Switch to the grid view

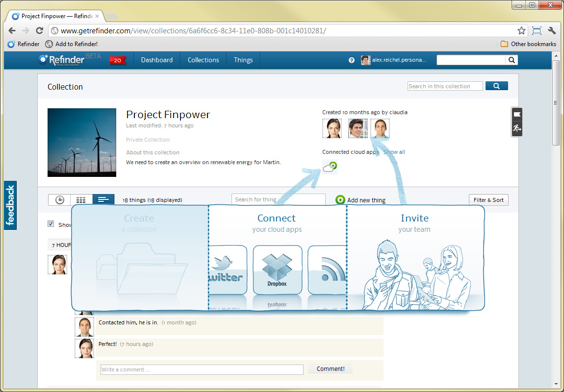point(81,199)
